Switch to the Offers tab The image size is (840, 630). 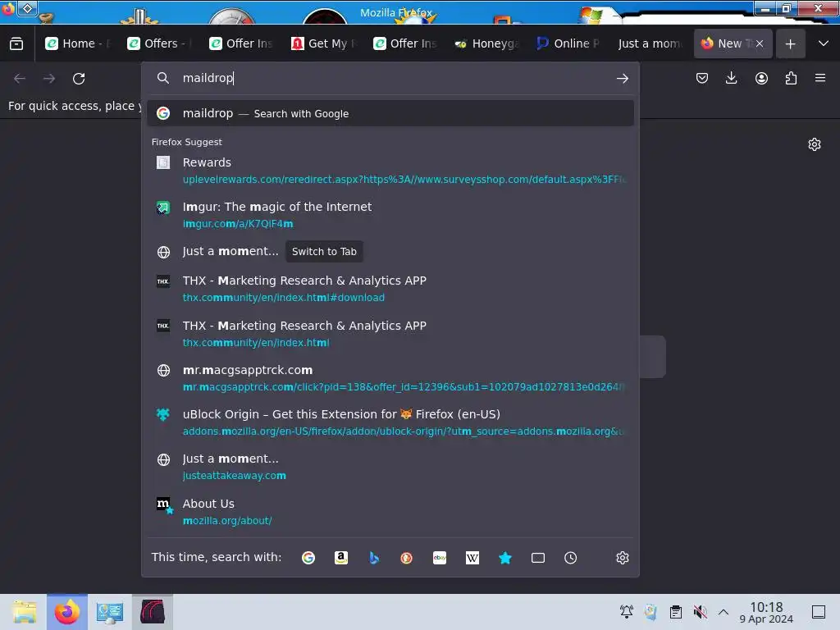(160, 43)
